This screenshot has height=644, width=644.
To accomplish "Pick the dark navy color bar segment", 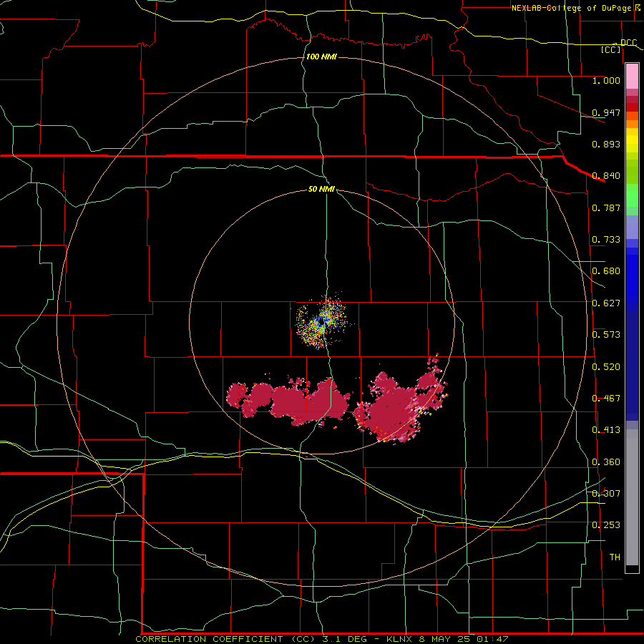I will coord(632,366).
